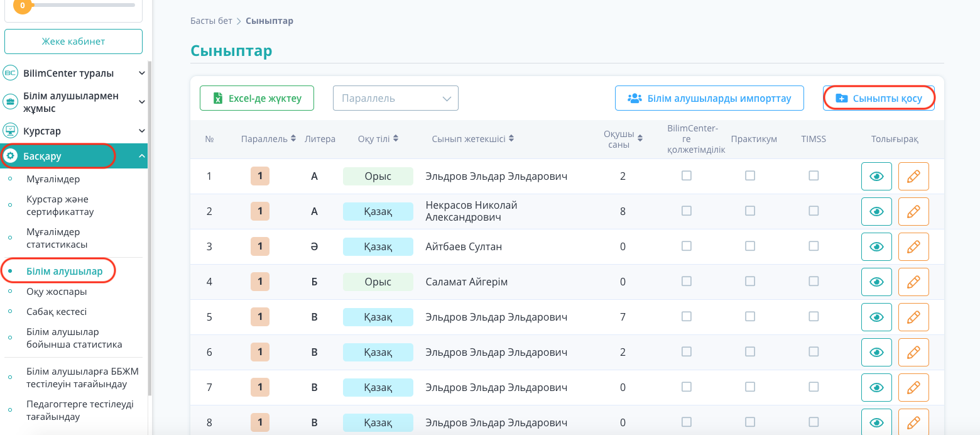Image resolution: width=980 pixels, height=435 pixels.
Task: View Саламат Айгерім class details
Action: [876, 282]
